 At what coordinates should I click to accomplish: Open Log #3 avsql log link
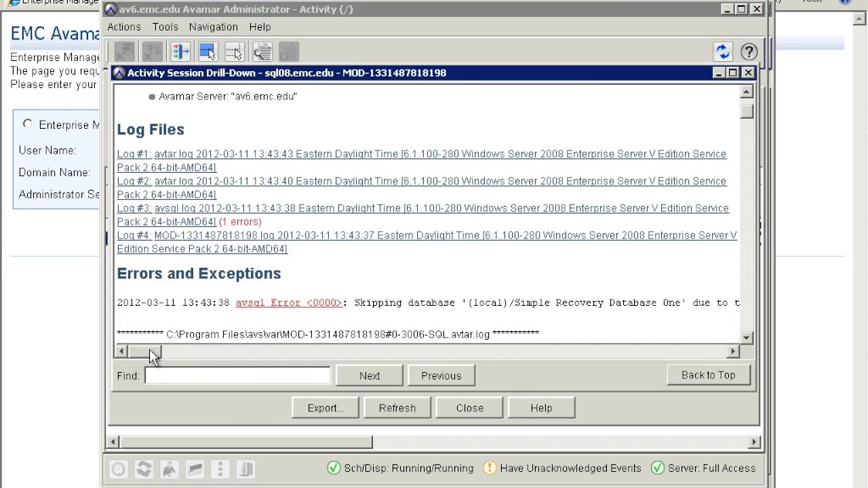coord(423,215)
